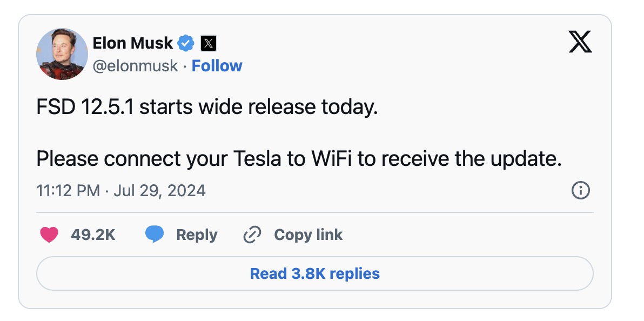Click the info circle icon beside timestamp
The height and width of the screenshot is (321, 644).
pos(580,191)
